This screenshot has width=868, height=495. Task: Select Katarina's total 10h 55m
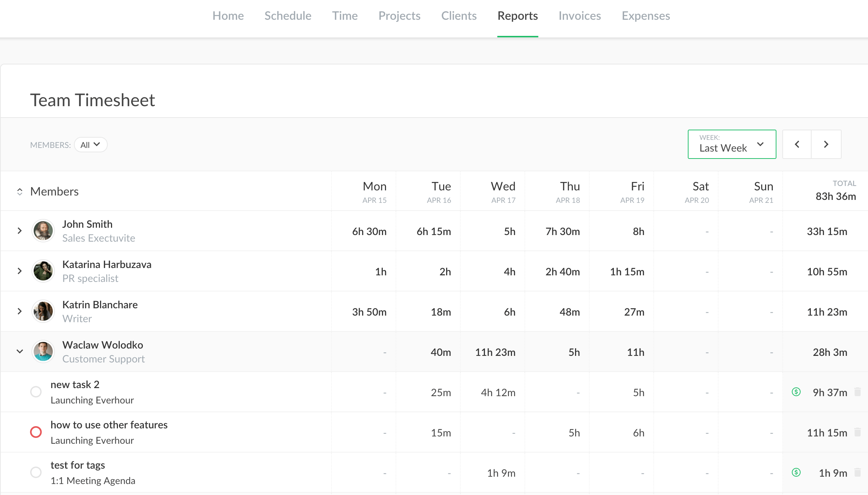tap(827, 272)
